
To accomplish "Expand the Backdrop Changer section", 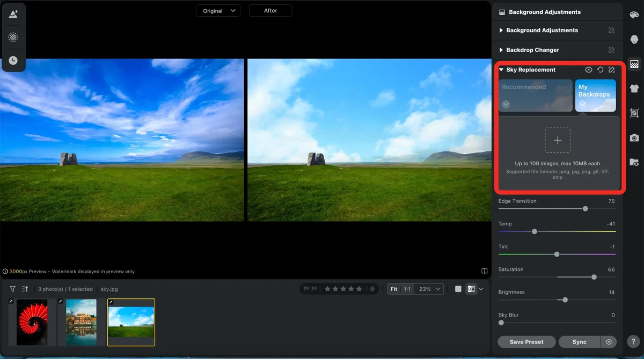I will tap(532, 50).
